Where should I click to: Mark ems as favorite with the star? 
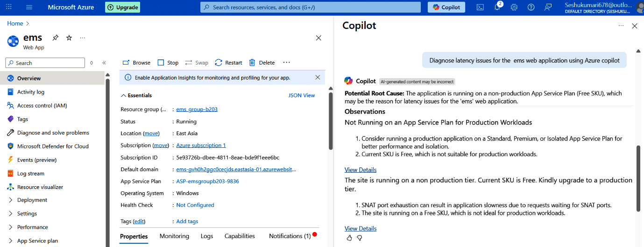[x=69, y=38]
